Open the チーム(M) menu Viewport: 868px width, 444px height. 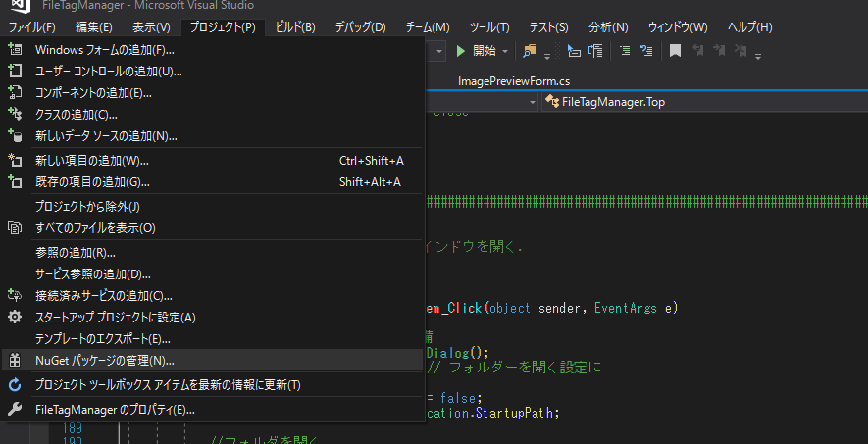click(428, 27)
